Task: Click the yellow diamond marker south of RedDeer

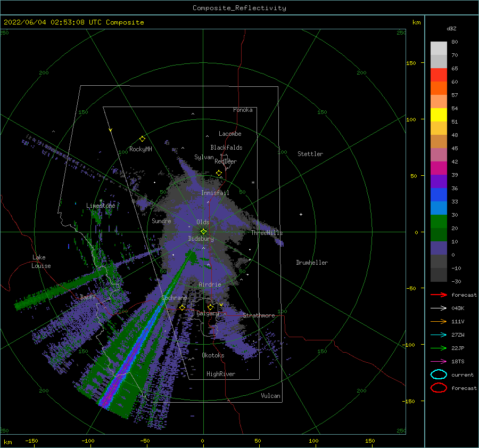Action: [x=219, y=173]
